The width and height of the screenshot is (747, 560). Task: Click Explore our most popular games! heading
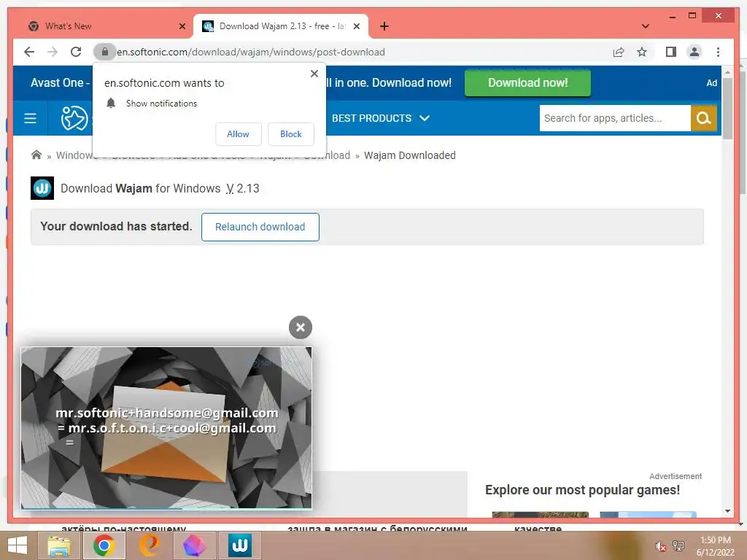(582, 490)
